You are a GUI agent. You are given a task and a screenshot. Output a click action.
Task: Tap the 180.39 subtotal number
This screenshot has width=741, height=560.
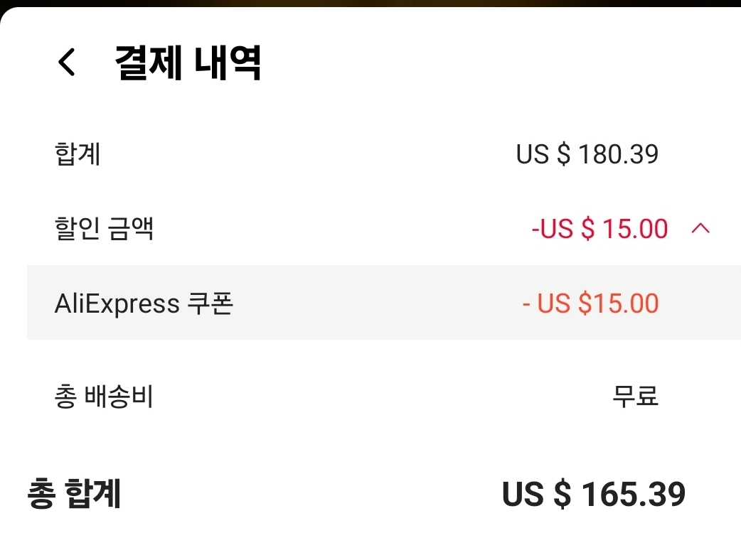coord(618,154)
